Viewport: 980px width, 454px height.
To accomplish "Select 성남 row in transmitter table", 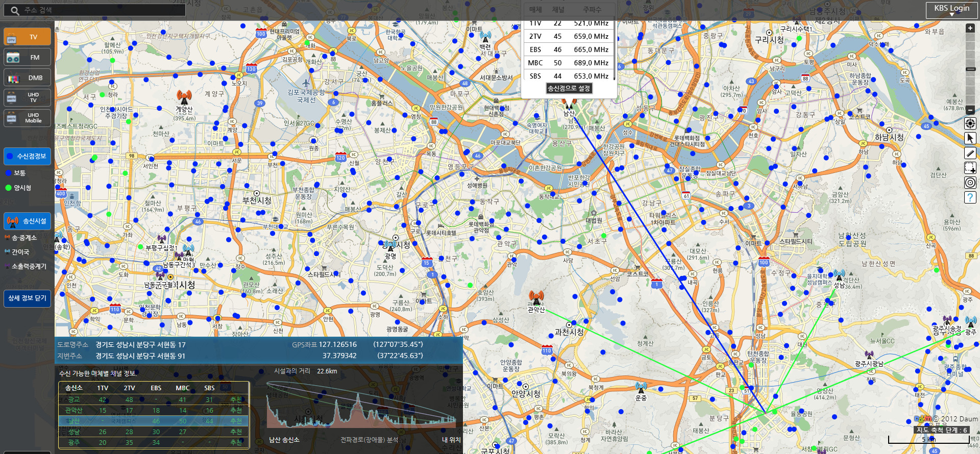I will click(x=153, y=432).
